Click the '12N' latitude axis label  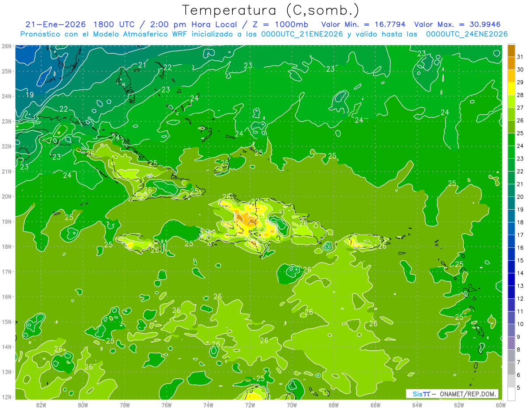pyautogui.click(x=6, y=397)
